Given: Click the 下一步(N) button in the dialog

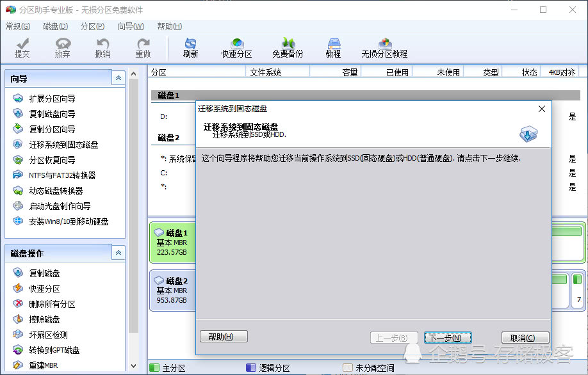Looking at the screenshot, I should tap(447, 337).
